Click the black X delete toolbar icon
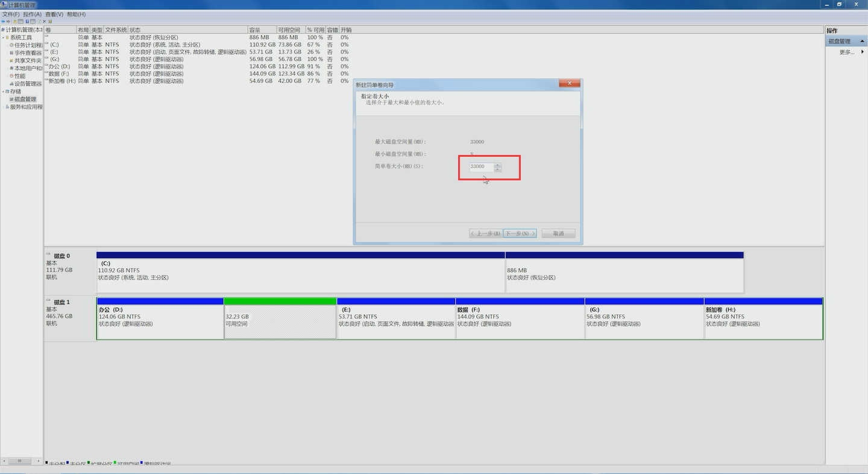 (x=45, y=21)
